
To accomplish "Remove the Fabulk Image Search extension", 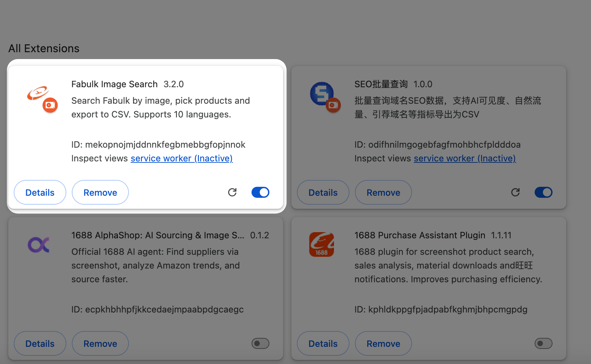I will [x=100, y=192].
